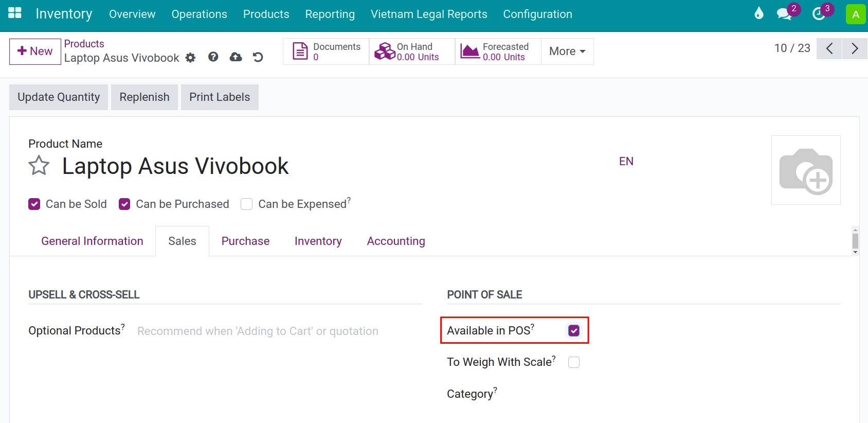Screen dimensions: 868x423
Task: Click the Inventory app title
Action: point(64,14)
